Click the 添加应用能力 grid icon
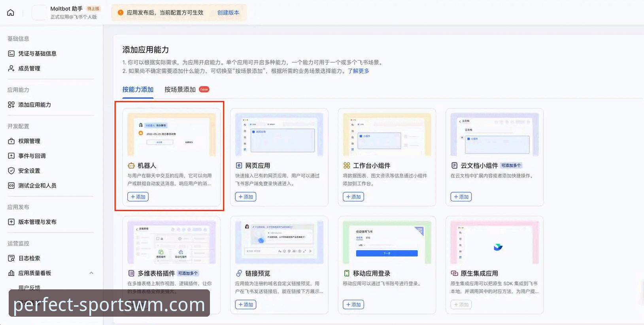 tap(11, 105)
